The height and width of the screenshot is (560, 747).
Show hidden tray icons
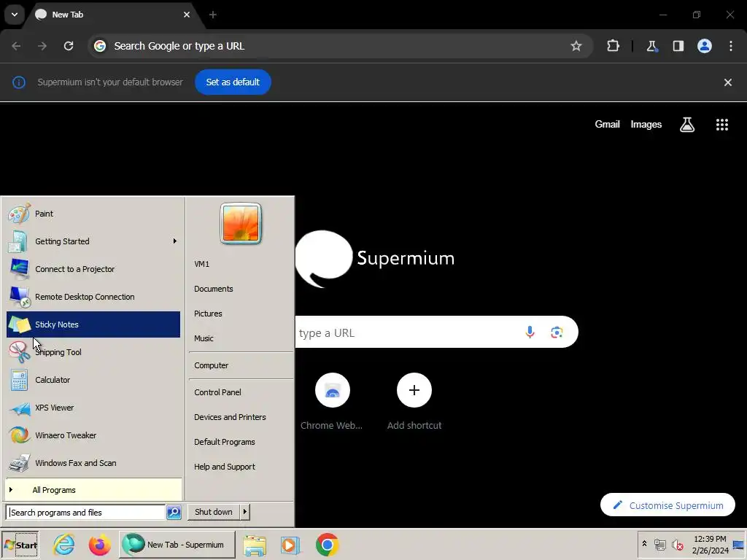[644, 544]
